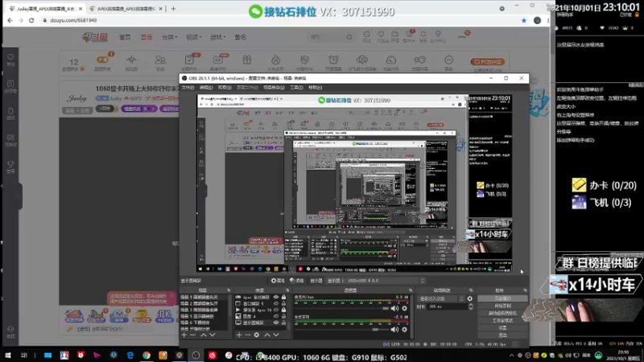Screen dimensions: 644x362
Task: Remove selected scene with minus icon
Action: click(193, 335)
